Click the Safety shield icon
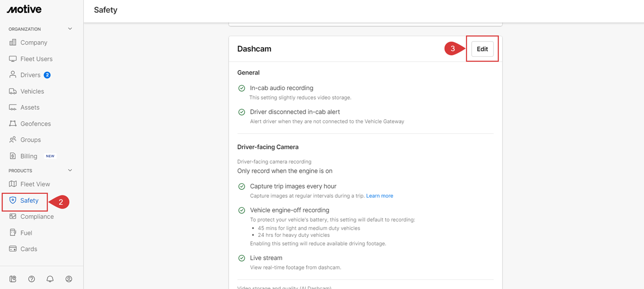644x289 pixels. point(13,200)
